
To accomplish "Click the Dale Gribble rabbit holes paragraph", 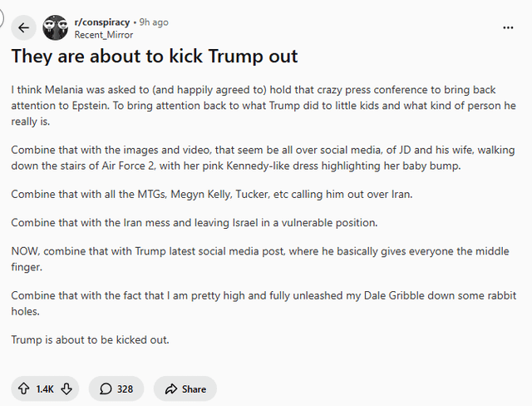I will coord(250,302).
